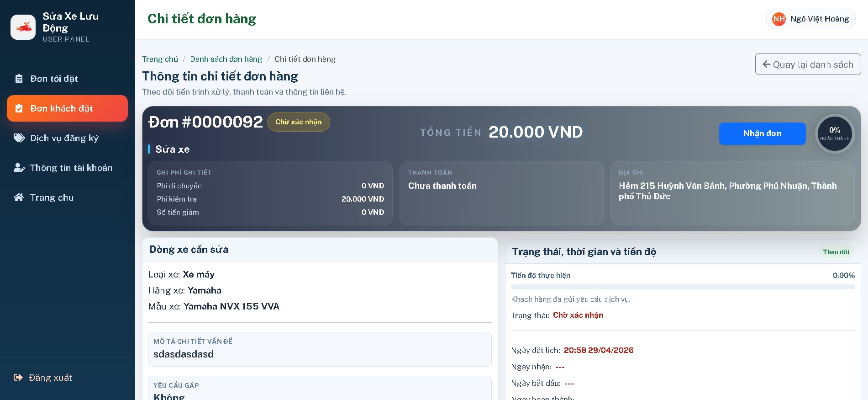This screenshot has width=868, height=400.
Task: Open the Ngô Việt Hoàng user profile
Action: [x=810, y=19]
